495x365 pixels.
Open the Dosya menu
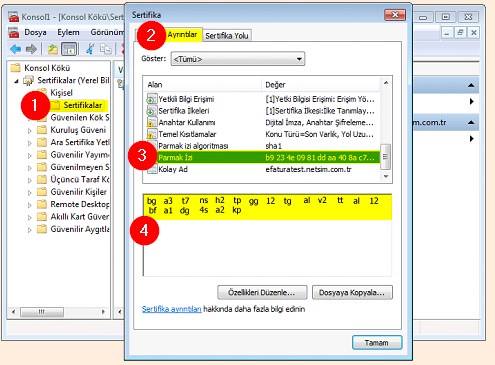click(35, 32)
